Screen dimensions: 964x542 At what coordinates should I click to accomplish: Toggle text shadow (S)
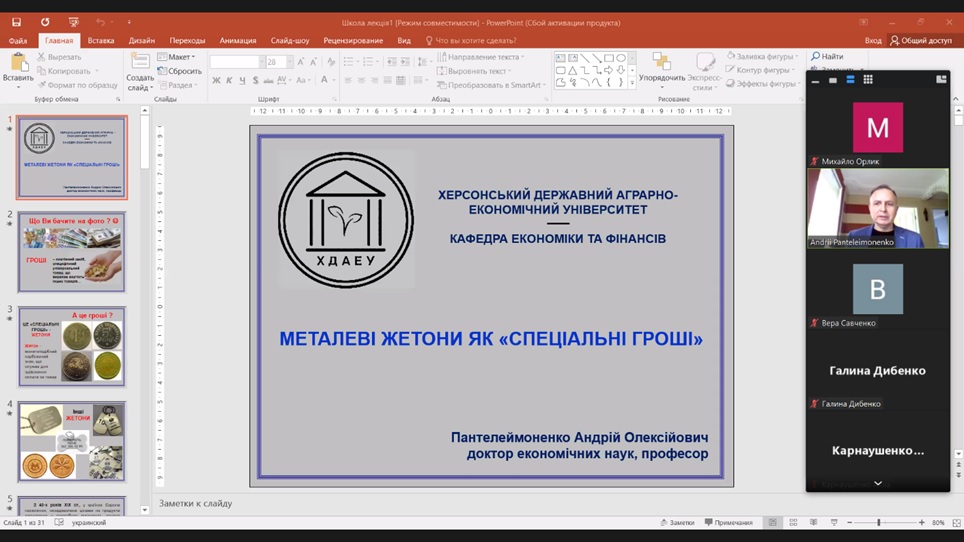tap(255, 81)
